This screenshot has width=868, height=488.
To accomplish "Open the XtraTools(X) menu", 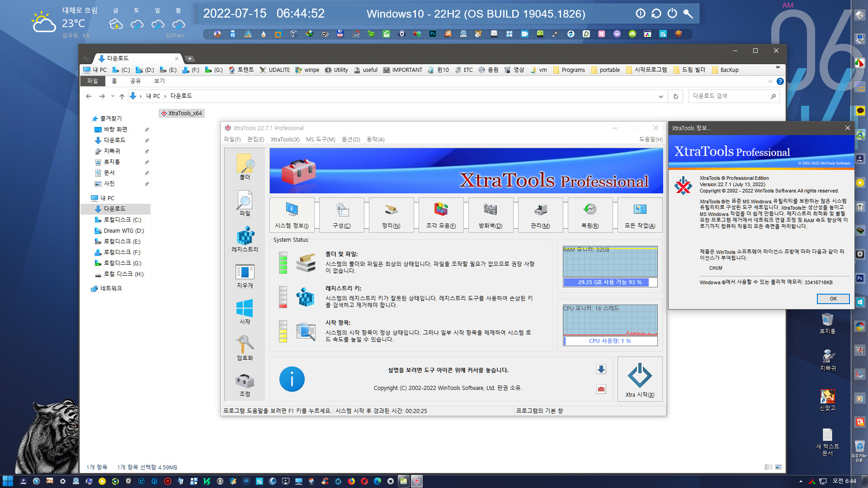I will coord(285,139).
